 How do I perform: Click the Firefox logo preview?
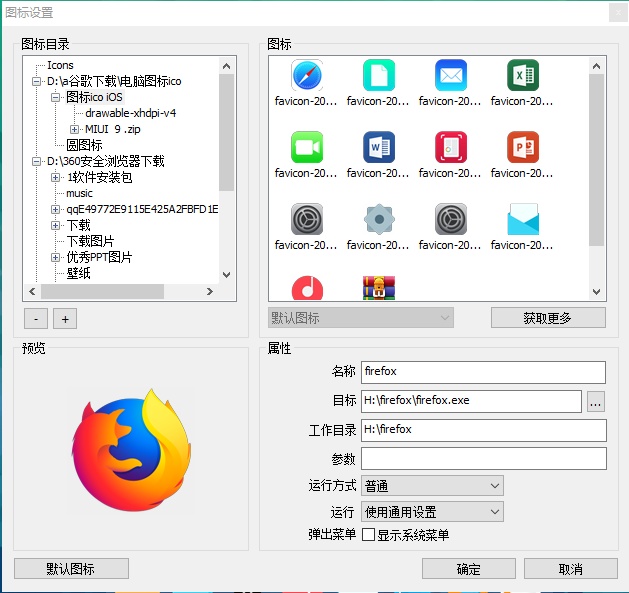(x=132, y=450)
